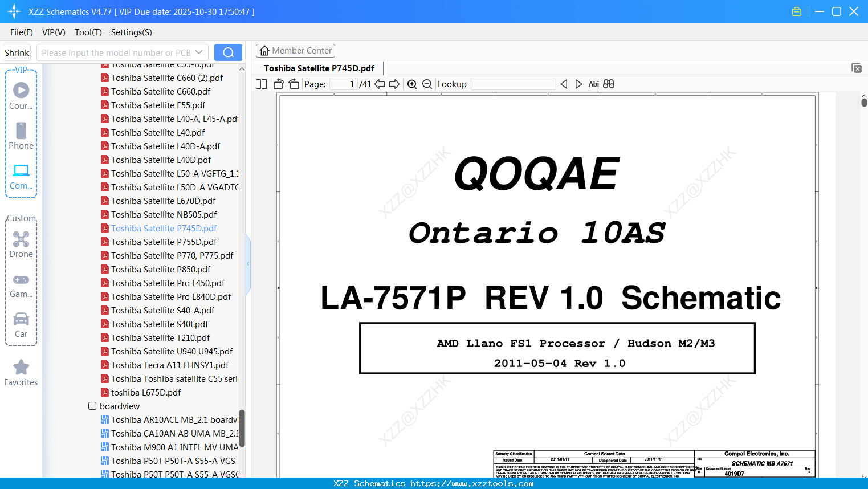Open Toshiba Satellite S40-A.pdf
The image size is (868, 489).
point(163,311)
